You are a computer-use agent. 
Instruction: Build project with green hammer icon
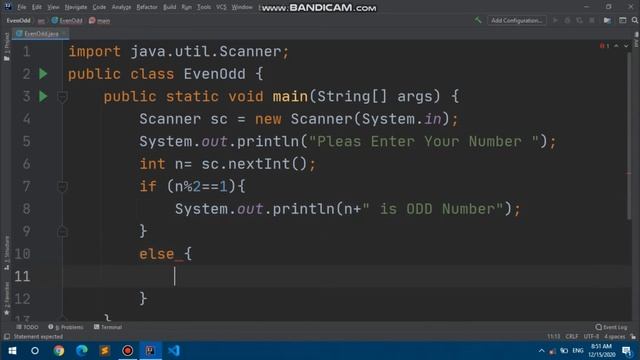pyautogui.click(x=478, y=20)
